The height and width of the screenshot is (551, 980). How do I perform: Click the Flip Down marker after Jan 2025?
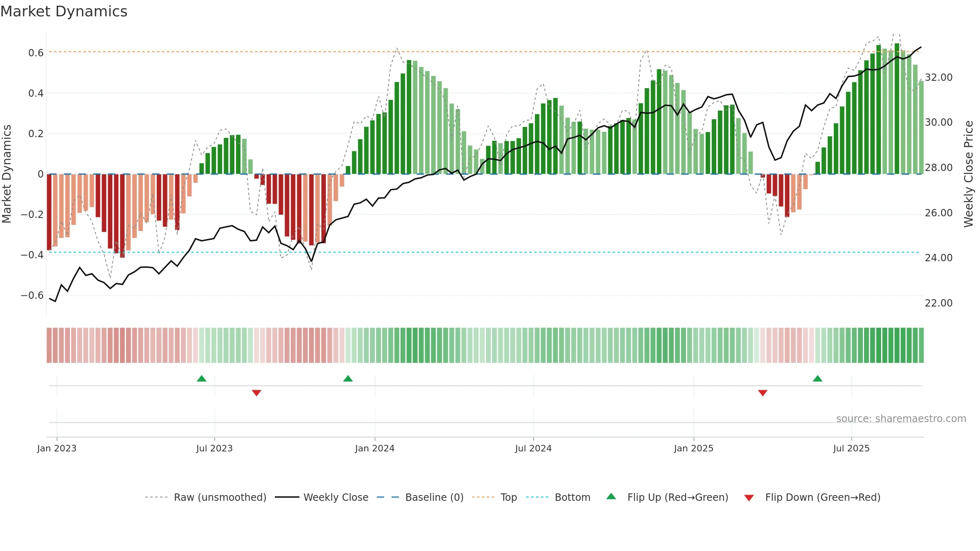coord(763,393)
